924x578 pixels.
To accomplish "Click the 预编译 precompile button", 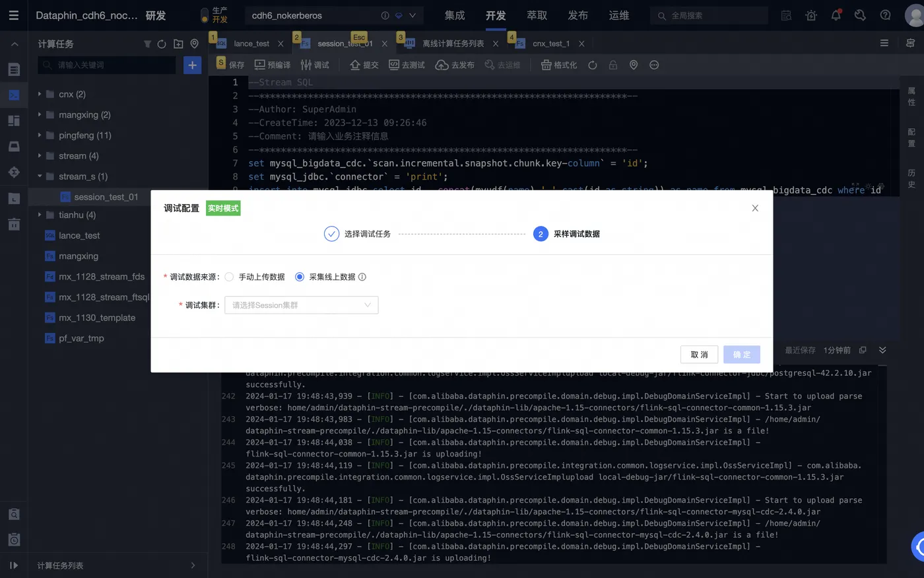I will [273, 65].
